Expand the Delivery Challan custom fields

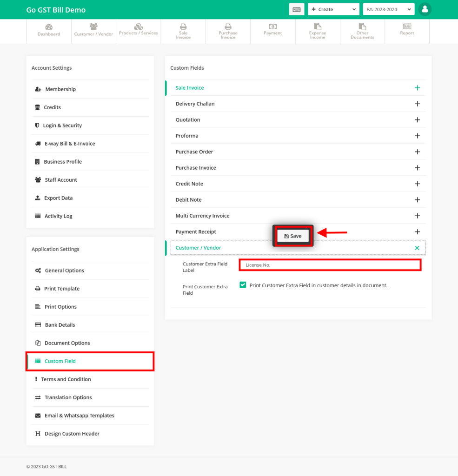[417, 103]
